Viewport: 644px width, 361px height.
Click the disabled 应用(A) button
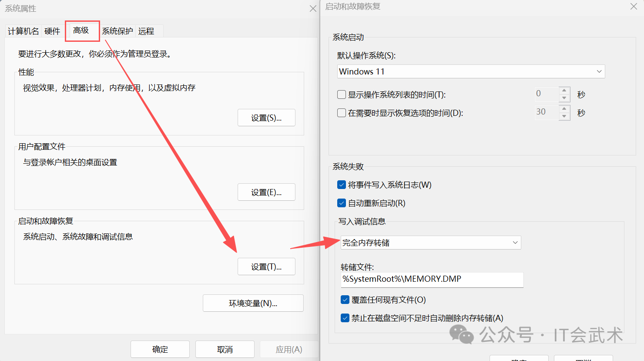point(289,349)
